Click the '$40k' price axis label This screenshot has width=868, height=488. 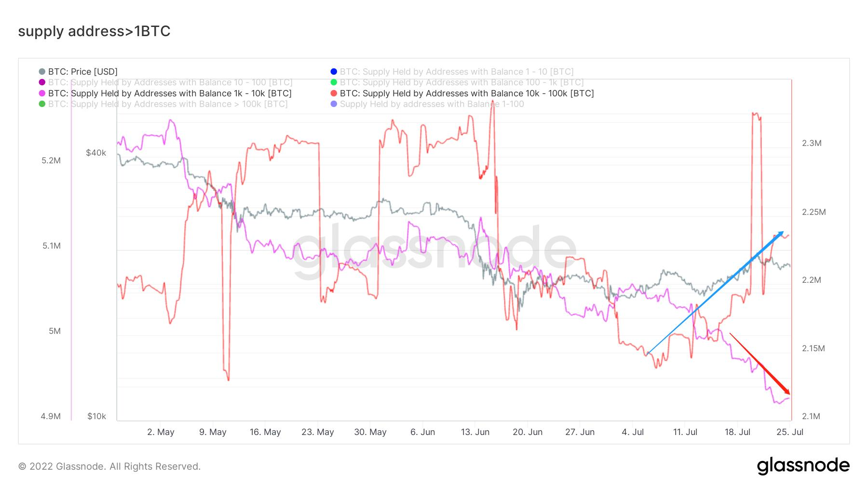pyautogui.click(x=96, y=153)
